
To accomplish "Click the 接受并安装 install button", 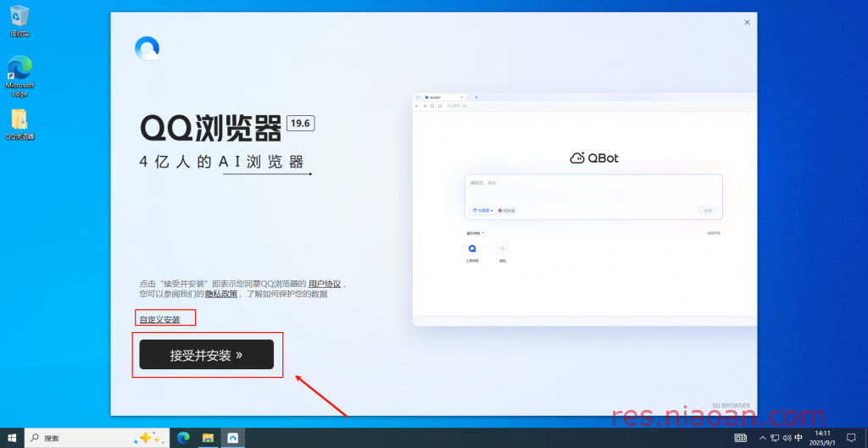I will [207, 355].
